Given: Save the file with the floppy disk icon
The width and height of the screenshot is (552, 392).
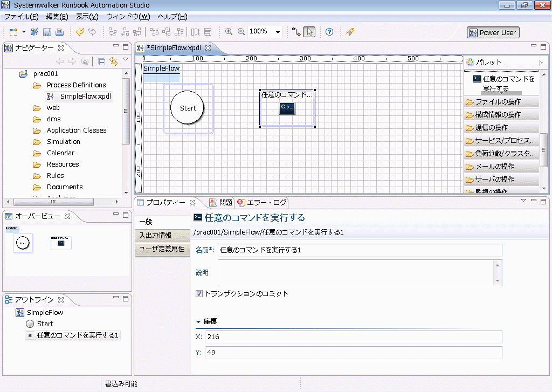Looking at the screenshot, I should [x=47, y=32].
